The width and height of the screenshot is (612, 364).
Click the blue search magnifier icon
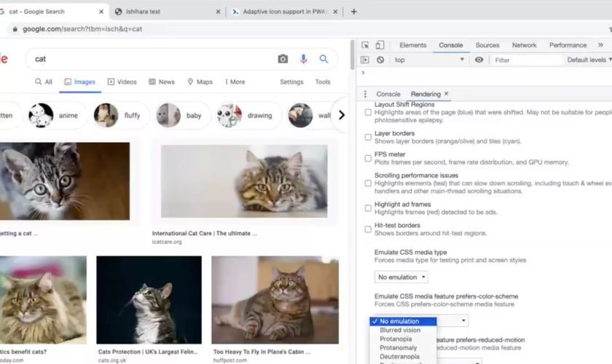(x=324, y=59)
